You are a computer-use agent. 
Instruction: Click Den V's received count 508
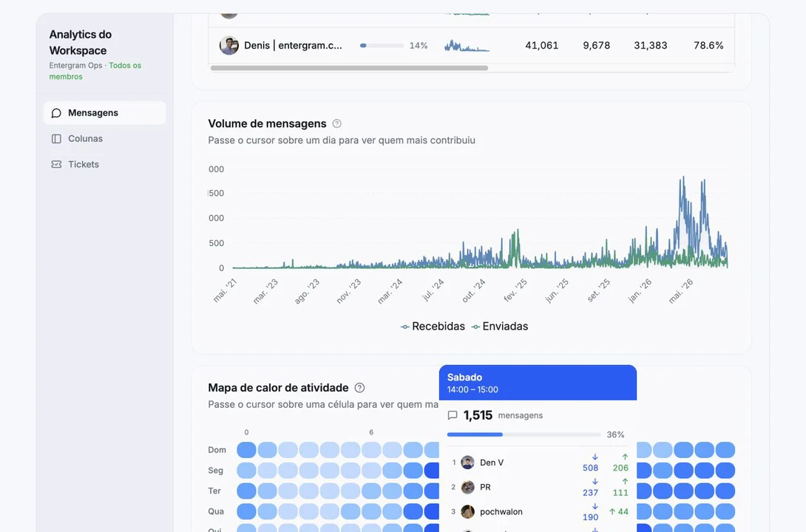tap(590, 468)
